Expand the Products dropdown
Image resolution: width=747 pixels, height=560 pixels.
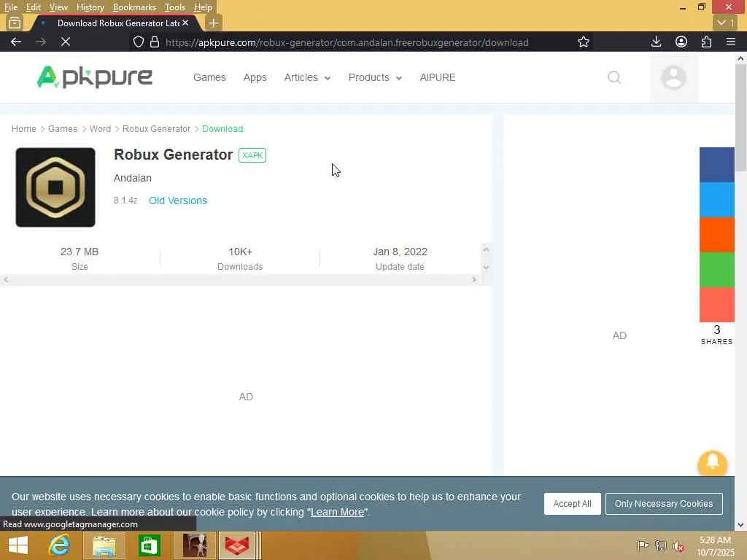375,77
